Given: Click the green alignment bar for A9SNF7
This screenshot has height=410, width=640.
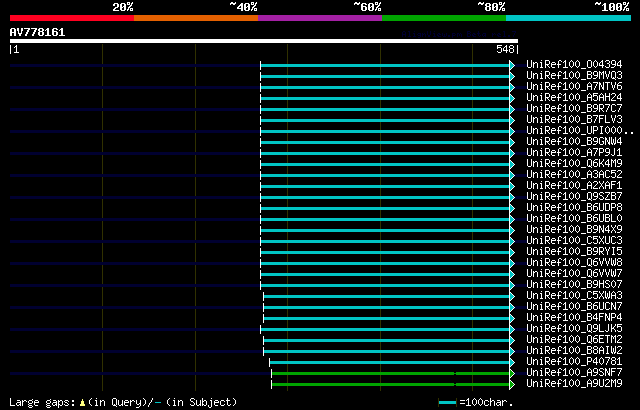Looking at the screenshot, I should [x=391, y=374].
